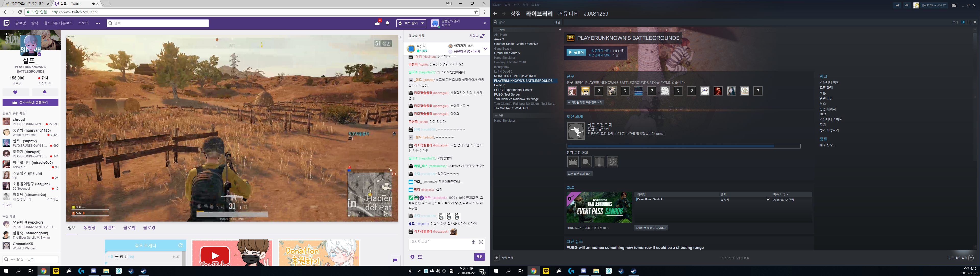The image size is (980, 276).
Task: Click the bits icon inside the chat input
Action: click(474, 242)
